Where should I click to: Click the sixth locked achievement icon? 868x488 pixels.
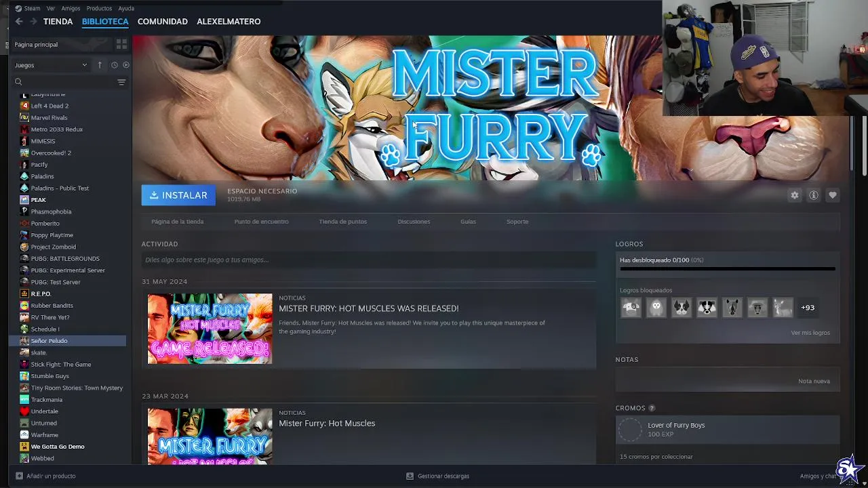(757, 308)
